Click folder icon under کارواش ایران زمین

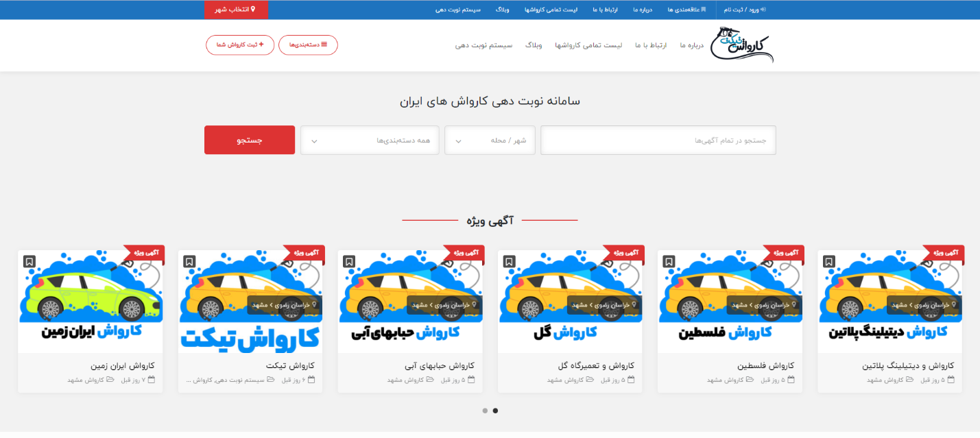tap(110, 380)
